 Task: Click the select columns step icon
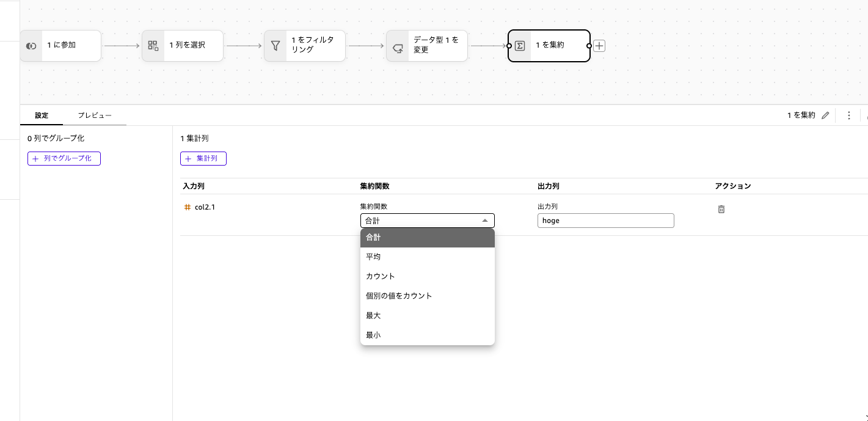click(x=153, y=46)
